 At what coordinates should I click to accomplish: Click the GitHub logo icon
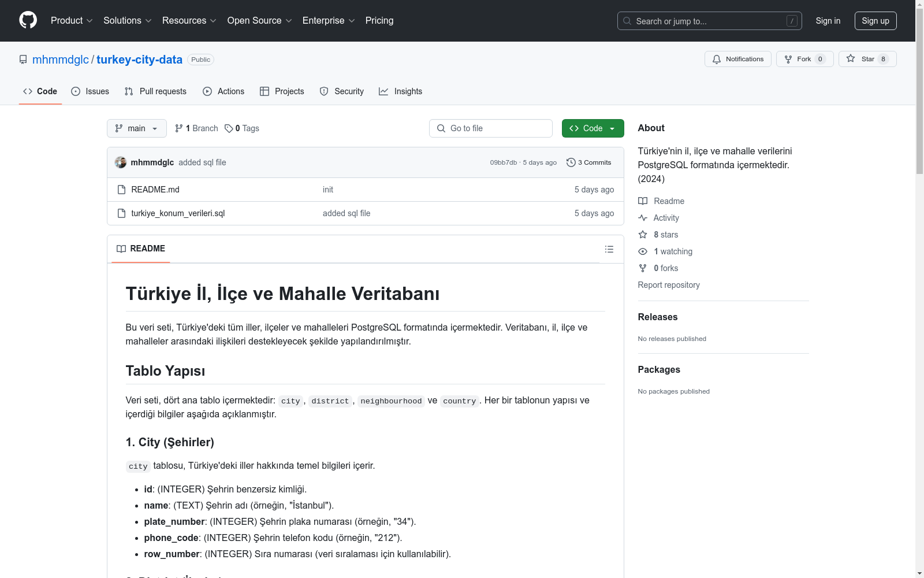(x=28, y=20)
